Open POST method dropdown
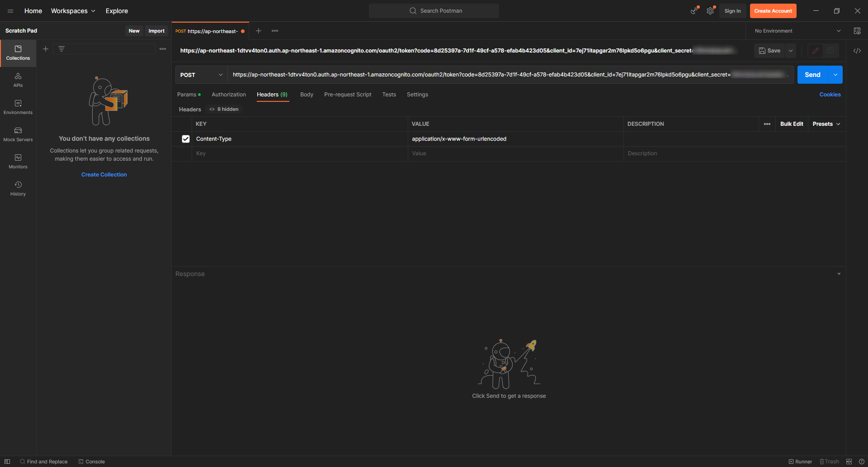The image size is (868, 467). pyautogui.click(x=202, y=75)
